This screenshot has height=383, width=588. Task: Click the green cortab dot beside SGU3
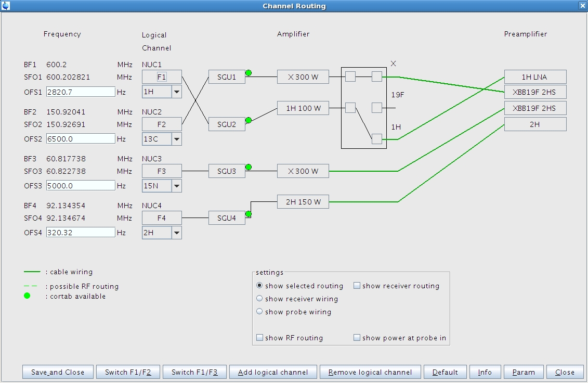click(x=249, y=167)
